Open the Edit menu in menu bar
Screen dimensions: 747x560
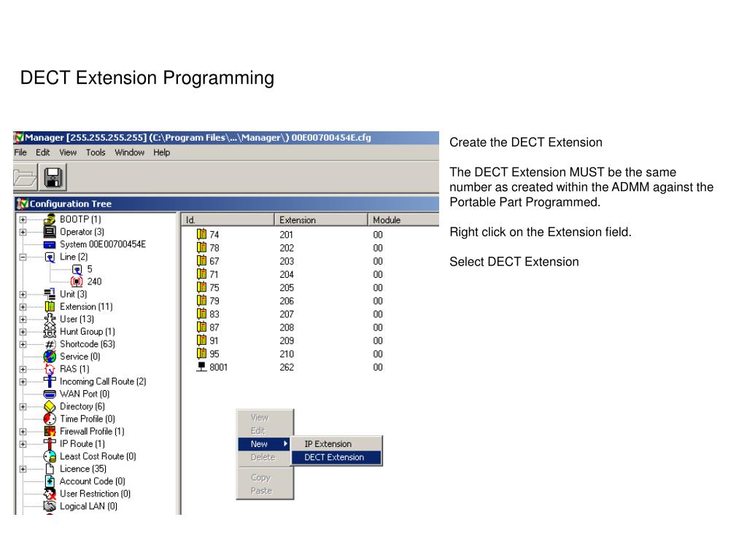tap(42, 152)
